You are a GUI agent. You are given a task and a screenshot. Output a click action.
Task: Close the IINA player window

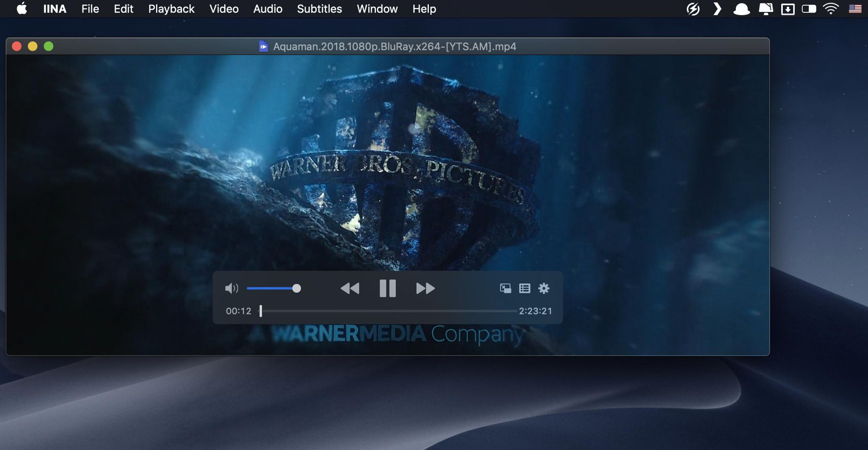click(x=17, y=46)
